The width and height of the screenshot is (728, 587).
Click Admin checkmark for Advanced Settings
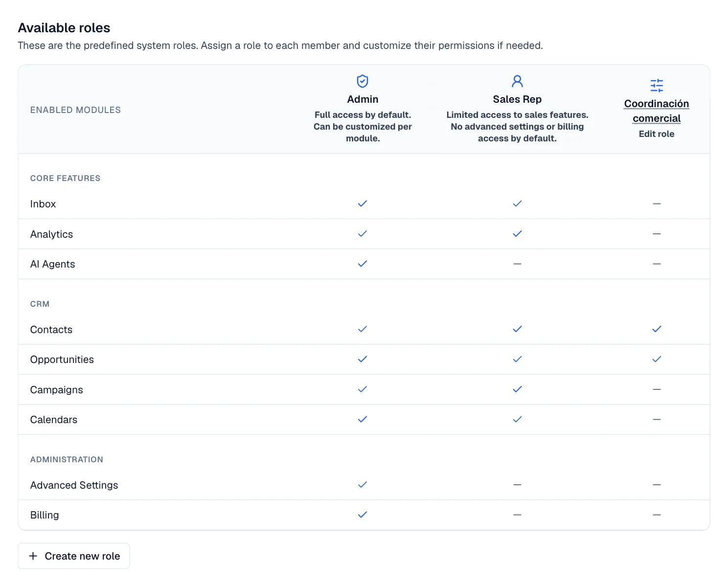tap(363, 485)
